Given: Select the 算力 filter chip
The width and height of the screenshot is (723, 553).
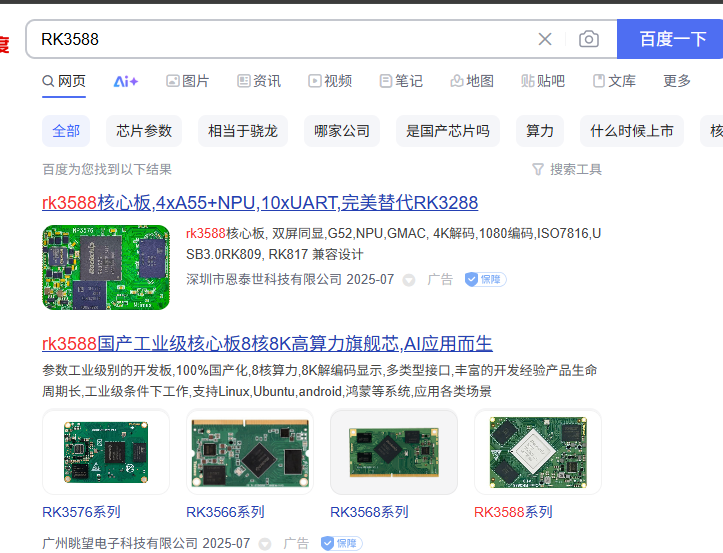Looking at the screenshot, I should click(x=540, y=131).
